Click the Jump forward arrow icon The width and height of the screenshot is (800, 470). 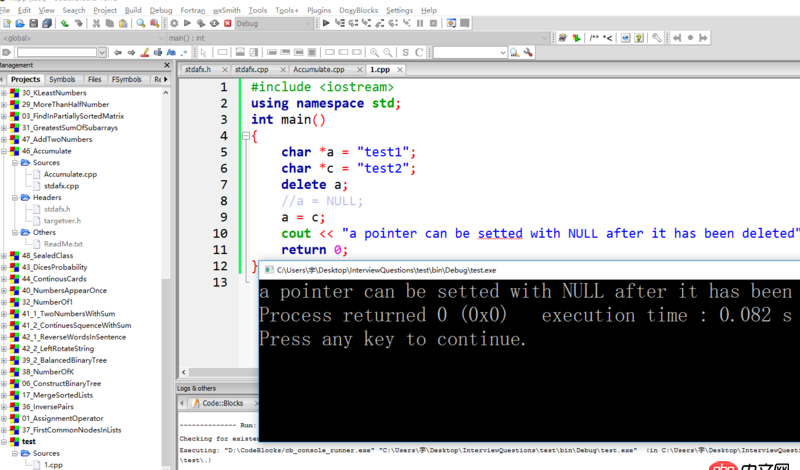point(704,38)
